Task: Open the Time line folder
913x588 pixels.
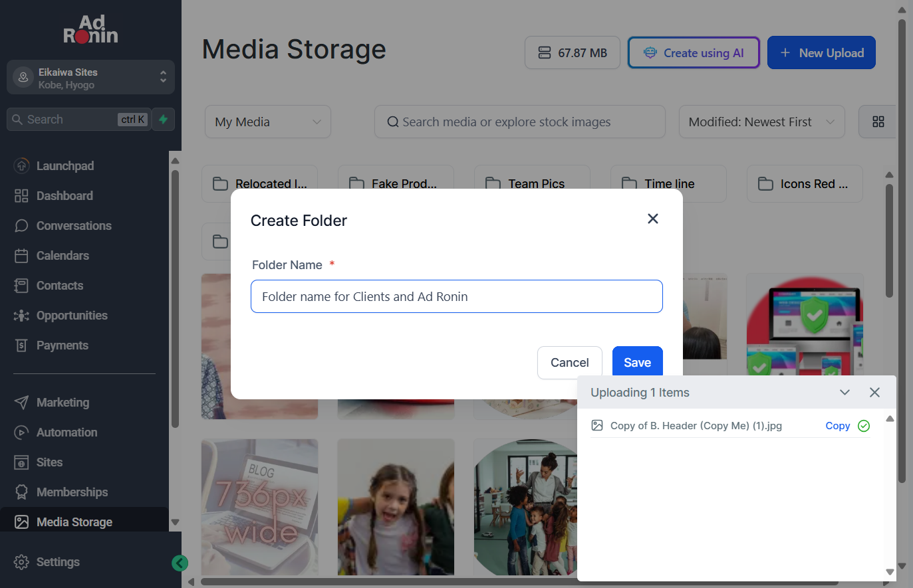Action: coord(669,183)
